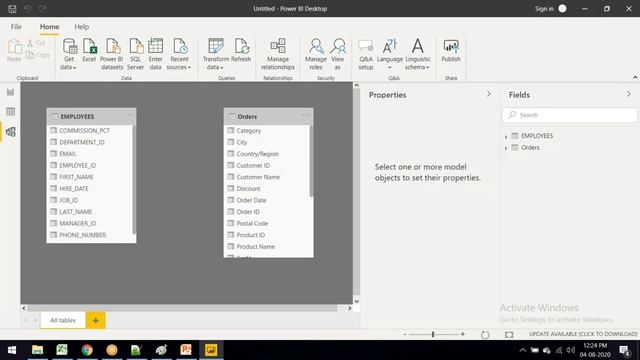The image size is (640, 360).
Task: Switch to Report view
Action: point(11,92)
